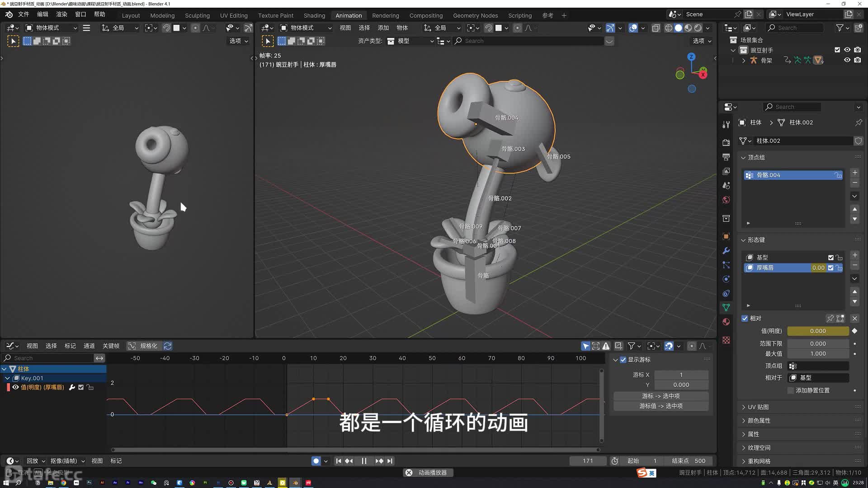The image size is (868, 488).
Task: Open the 资产类型 模型 dropdown
Action: pos(410,41)
